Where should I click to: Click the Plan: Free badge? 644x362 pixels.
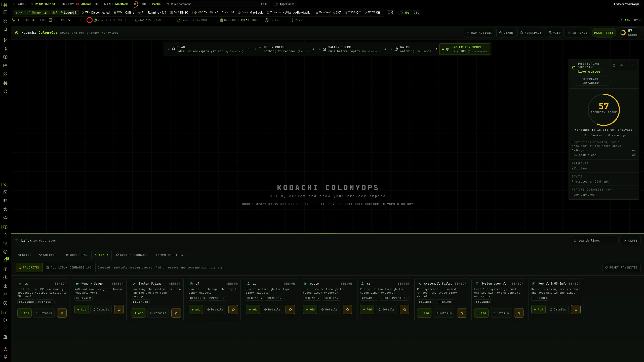pos(604,33)
